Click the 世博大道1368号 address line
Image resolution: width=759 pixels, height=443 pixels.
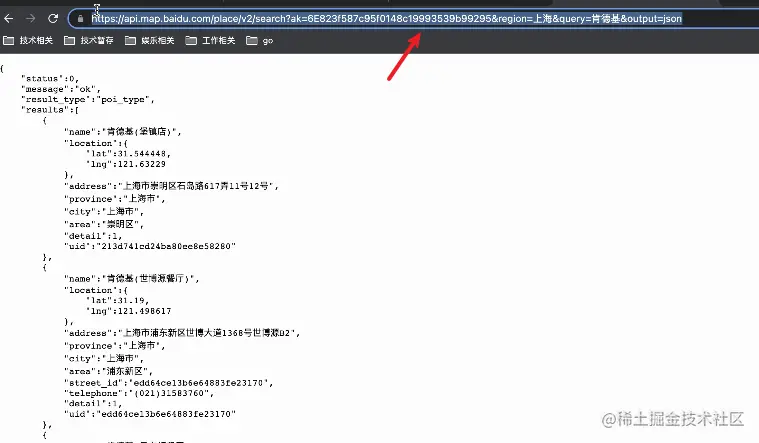coord(182,333)
